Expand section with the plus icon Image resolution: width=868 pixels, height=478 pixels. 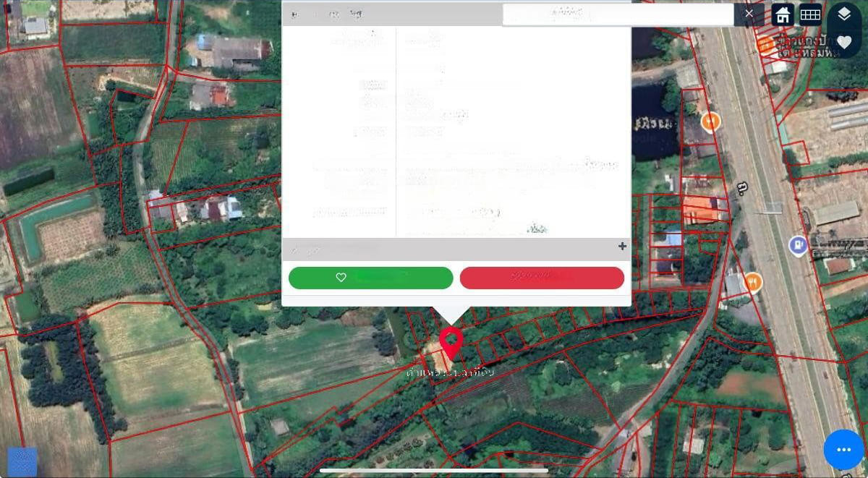pos(622,247)
